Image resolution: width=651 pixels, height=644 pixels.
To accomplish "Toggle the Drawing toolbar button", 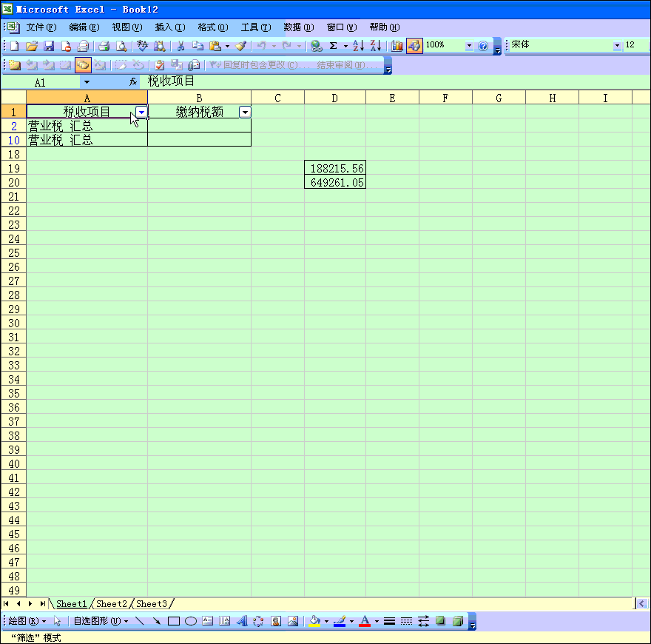I will pyautogui.click(x=414, y=46).
